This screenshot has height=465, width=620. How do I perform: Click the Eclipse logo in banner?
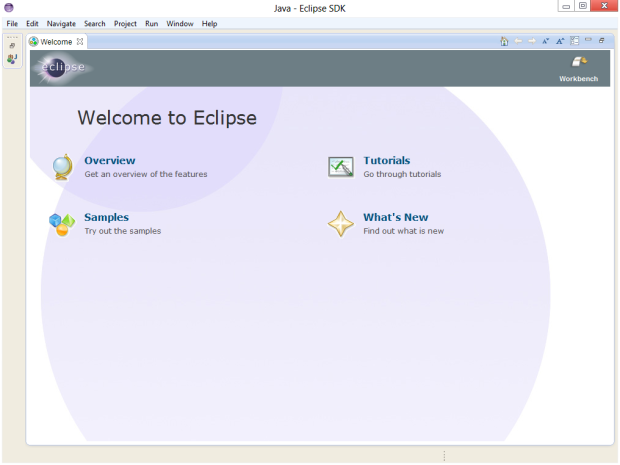(62, 68)
